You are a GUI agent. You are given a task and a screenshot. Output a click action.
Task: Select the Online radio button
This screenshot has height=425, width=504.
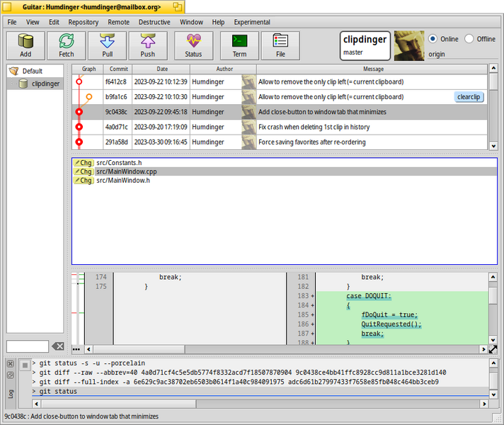(433, 39)
